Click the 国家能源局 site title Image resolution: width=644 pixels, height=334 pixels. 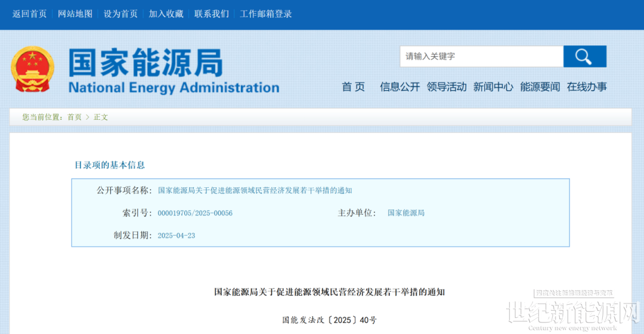tap(146, 63)
